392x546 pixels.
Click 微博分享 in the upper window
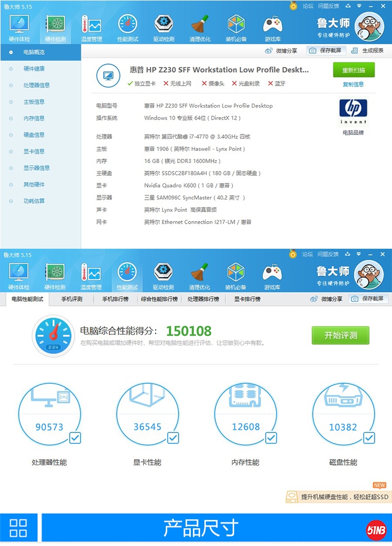(281, 51)
